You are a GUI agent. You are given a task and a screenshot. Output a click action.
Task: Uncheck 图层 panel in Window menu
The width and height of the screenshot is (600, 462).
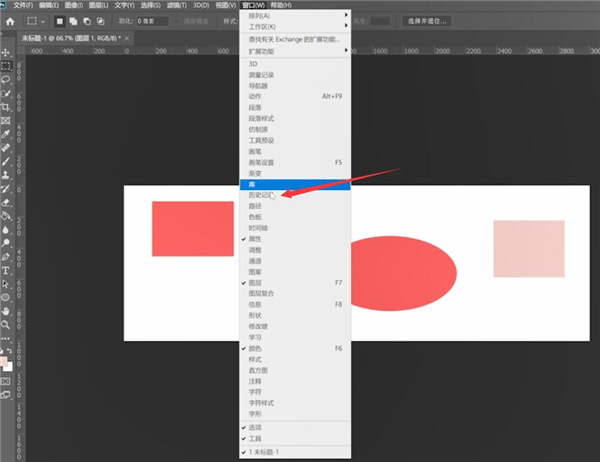[x=295, y=283]
